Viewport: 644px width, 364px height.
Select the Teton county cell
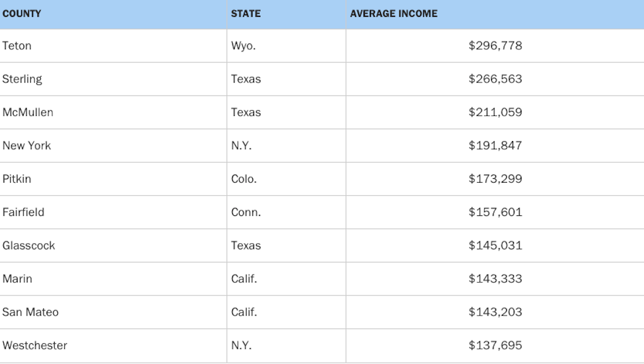click(x=17, y=46)
